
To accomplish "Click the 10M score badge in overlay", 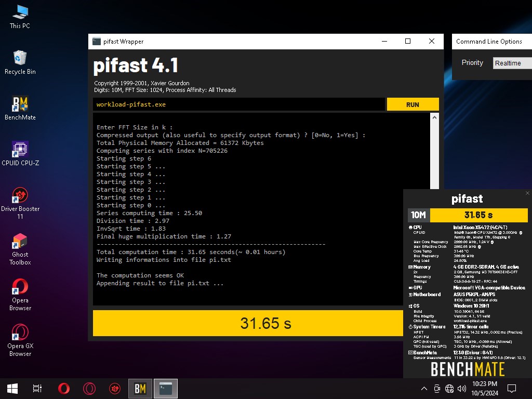I will (419, 215).
